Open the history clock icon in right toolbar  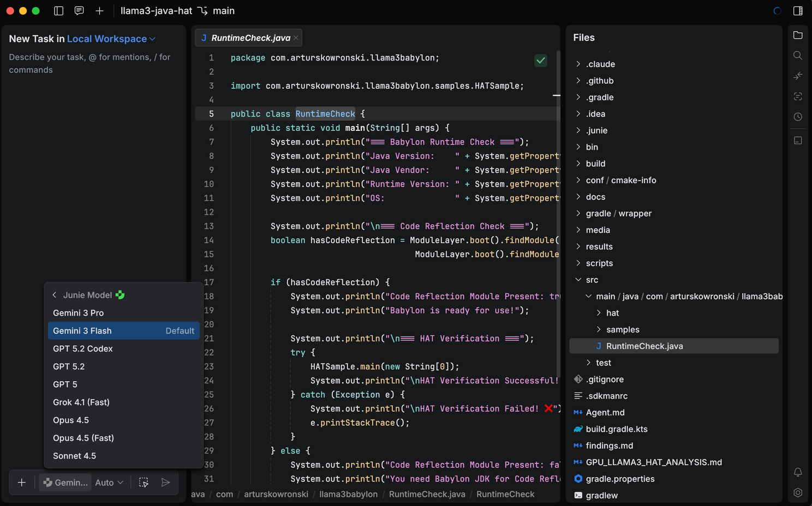(798, 117)
